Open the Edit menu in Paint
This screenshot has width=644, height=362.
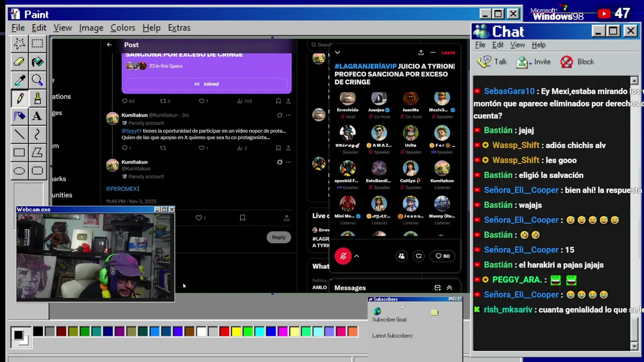39,28
